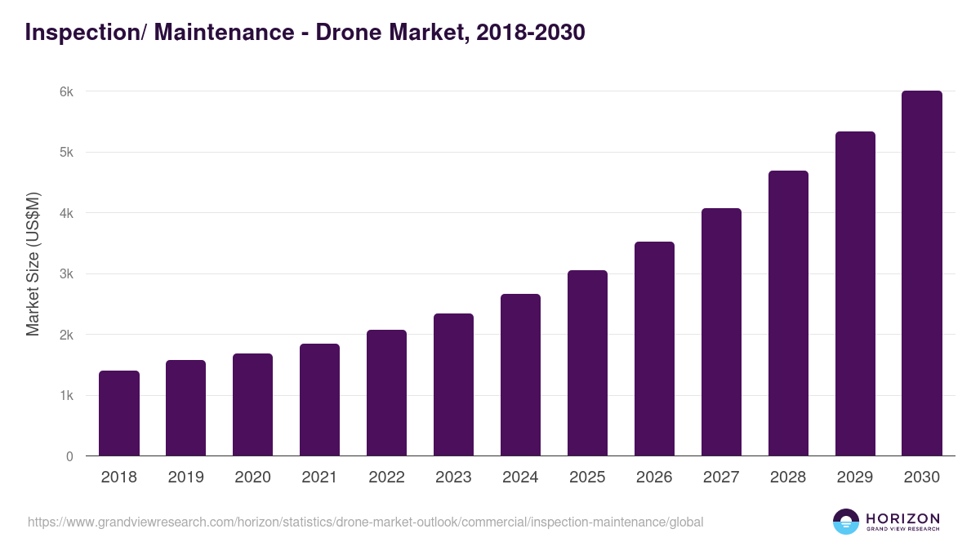Select the 2018 market size bar
The width and height of the screenshot is (980, 551).
click(x=119, y=414)
